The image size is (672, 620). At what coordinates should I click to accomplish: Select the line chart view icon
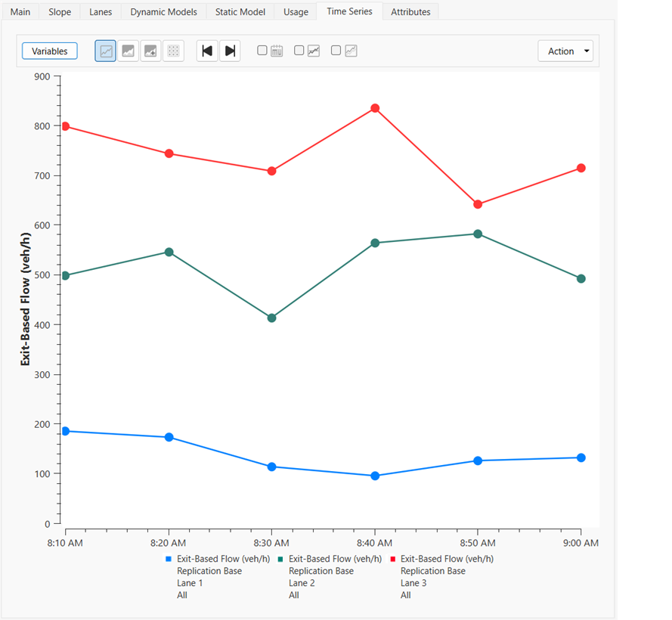(106, 51)
